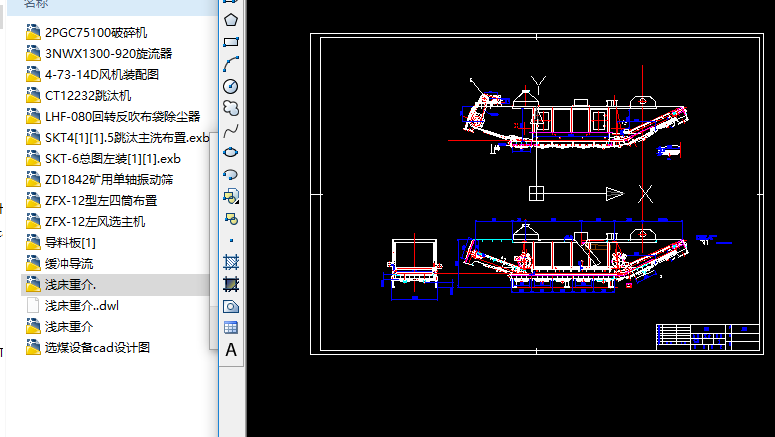Screen dimensions: 775x437
Task: Select the Multiline Text tool
Action: [231, 350]
